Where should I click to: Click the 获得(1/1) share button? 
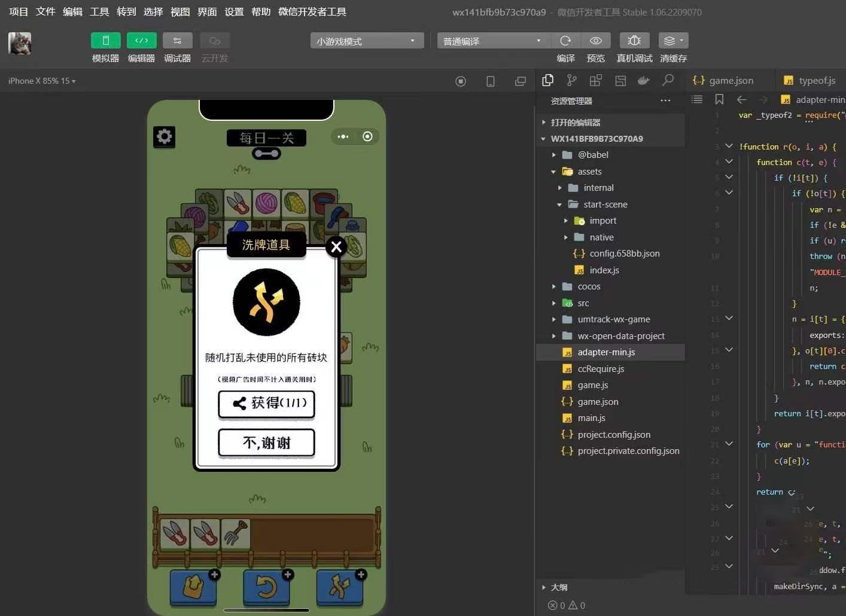click(x=266, y=404)
